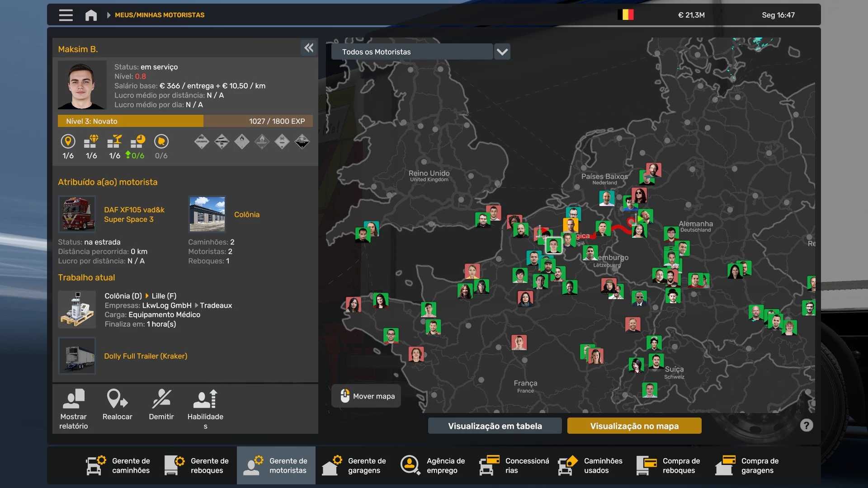Open the Colônia garage link
Viewport: 868px width, 488px height.
247,215
